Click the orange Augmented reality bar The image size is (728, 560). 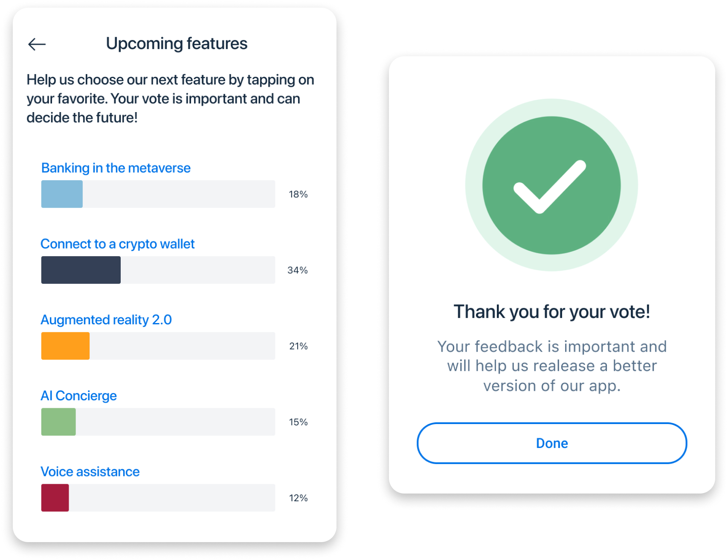[x=65, y=346]
